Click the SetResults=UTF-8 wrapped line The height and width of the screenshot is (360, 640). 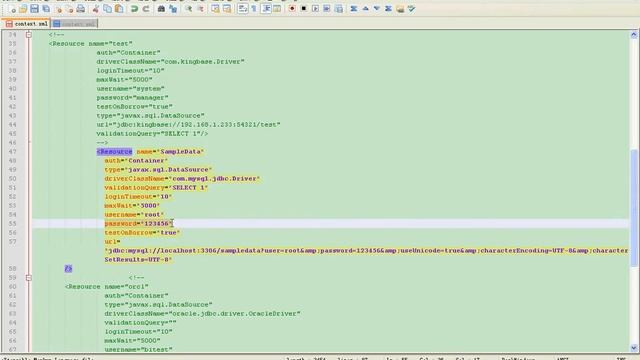coord(138,259)
